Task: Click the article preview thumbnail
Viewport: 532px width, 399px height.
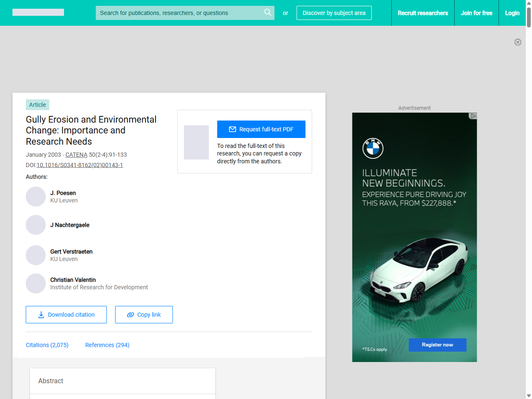Action: pos(196,142)
